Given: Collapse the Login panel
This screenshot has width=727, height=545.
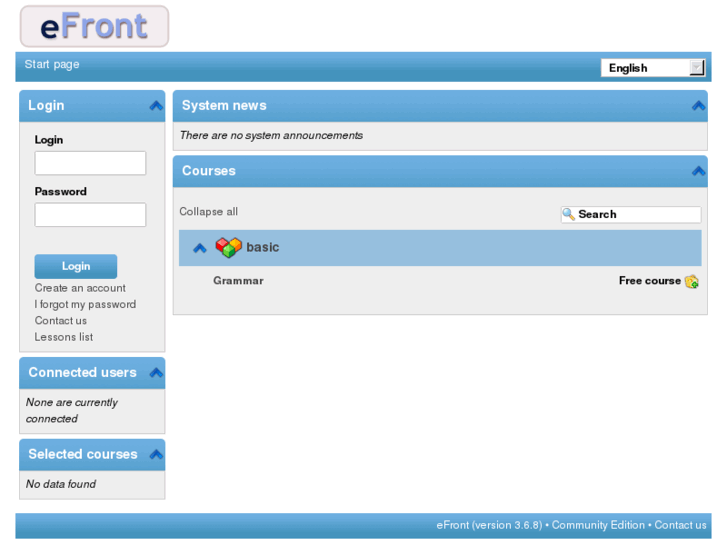Looking at the screenshot, I should [156, 106].
